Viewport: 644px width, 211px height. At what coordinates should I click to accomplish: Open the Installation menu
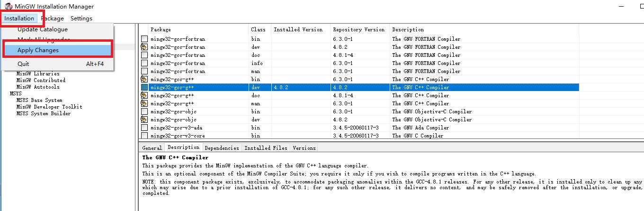[x=19, y=18]
